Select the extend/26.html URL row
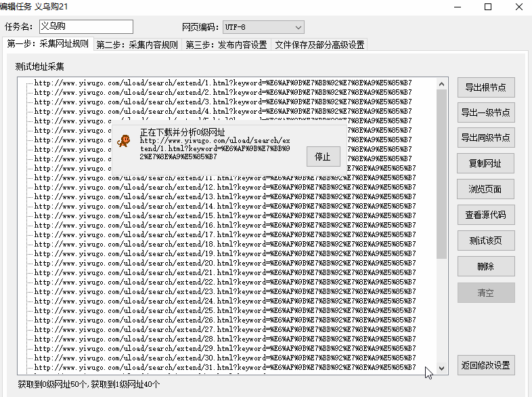 pyautogui.click(x=225, y=320)
